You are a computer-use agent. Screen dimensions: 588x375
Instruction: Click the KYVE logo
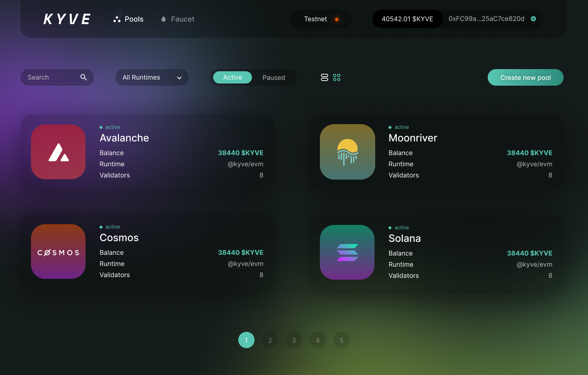(67, 19)
